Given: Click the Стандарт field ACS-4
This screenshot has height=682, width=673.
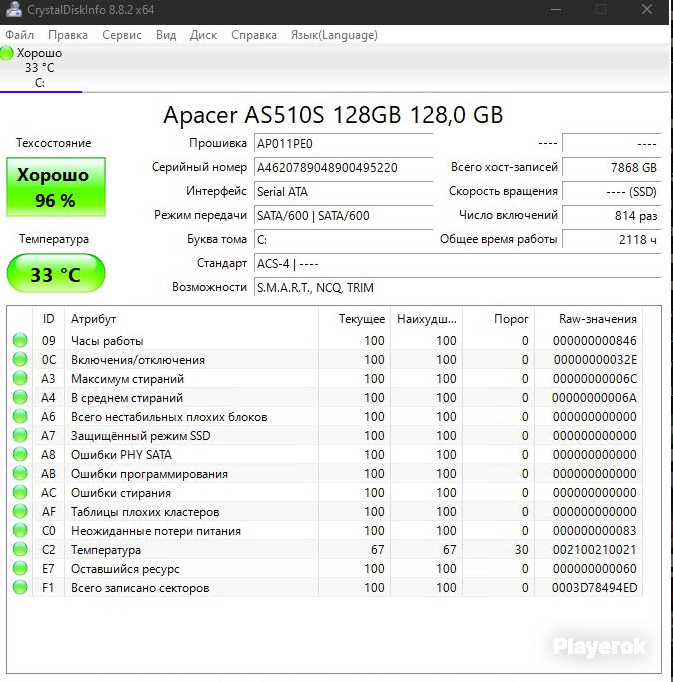Looking at the screenshot, I should pos(457,264).
